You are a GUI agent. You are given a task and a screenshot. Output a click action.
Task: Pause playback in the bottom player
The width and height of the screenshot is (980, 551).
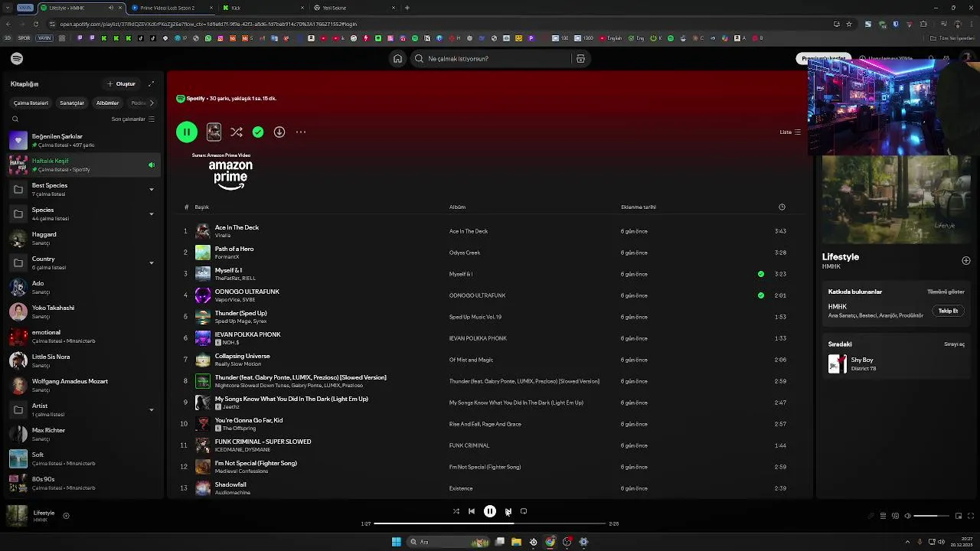[x=490, y=511]
